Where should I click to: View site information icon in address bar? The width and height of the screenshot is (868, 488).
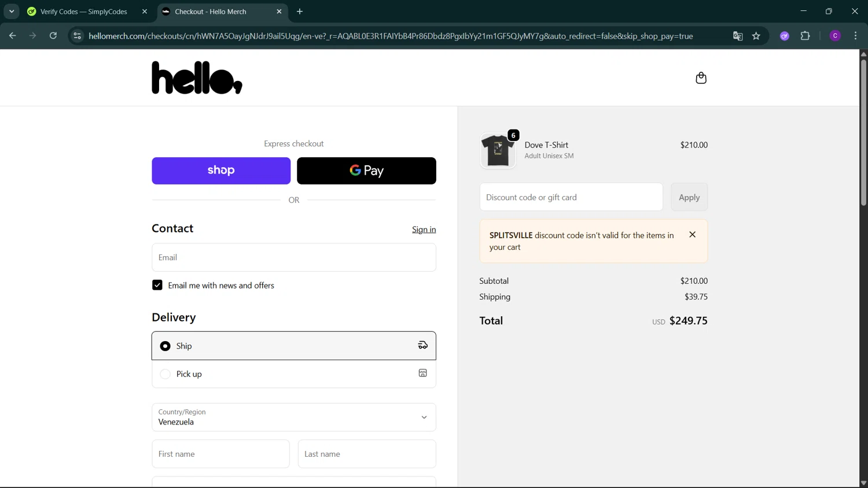click(x=77, y=36)
